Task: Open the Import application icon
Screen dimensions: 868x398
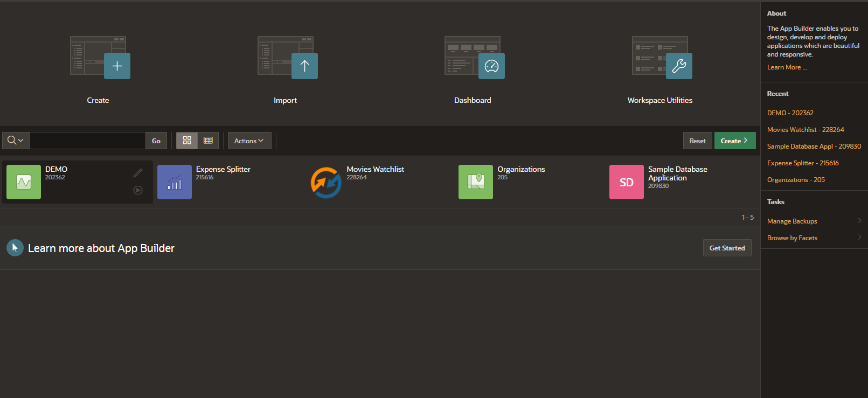Action: [287, 58]
